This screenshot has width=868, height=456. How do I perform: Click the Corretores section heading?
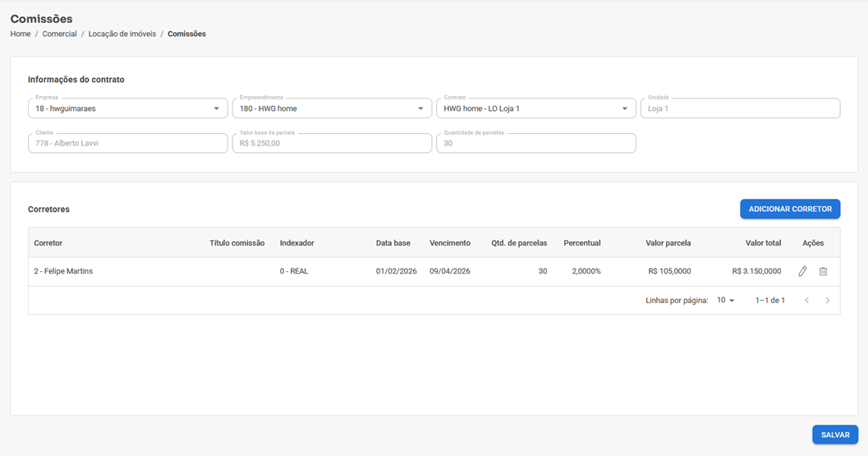point(48,209)
